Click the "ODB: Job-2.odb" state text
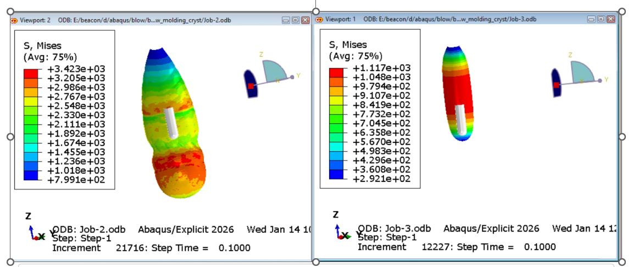The image size is (644, 267). pyautogui.click(x=88, y=229)
